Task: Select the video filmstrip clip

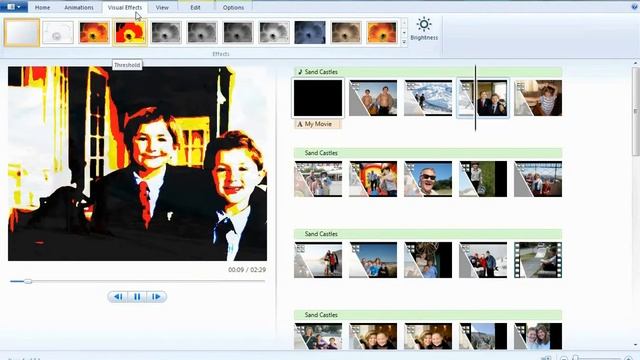Action: coord(538,260)
